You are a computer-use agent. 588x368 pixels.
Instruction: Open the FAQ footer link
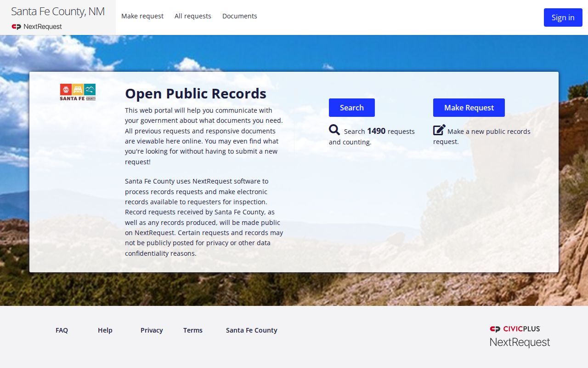[x=62, y=330]
